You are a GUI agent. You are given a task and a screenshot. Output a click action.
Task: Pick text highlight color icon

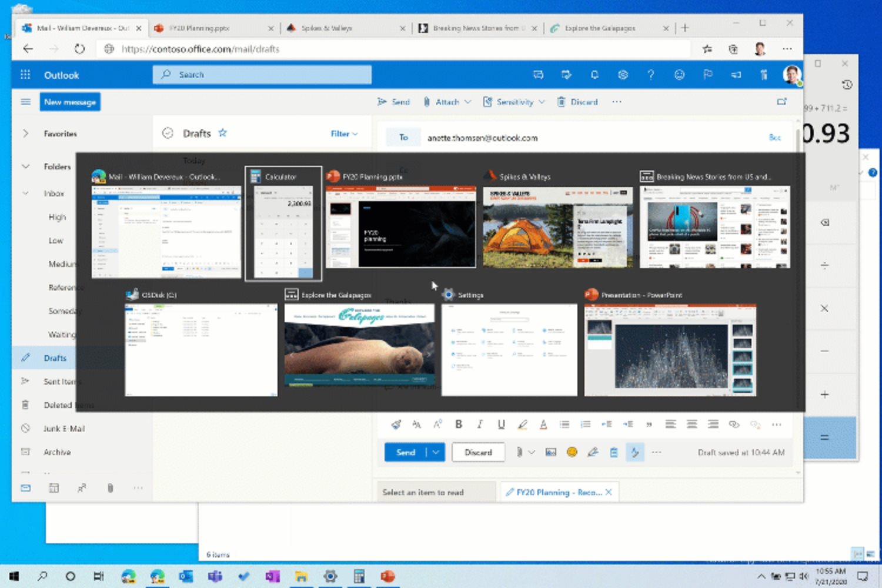click(x=522, y=424)
